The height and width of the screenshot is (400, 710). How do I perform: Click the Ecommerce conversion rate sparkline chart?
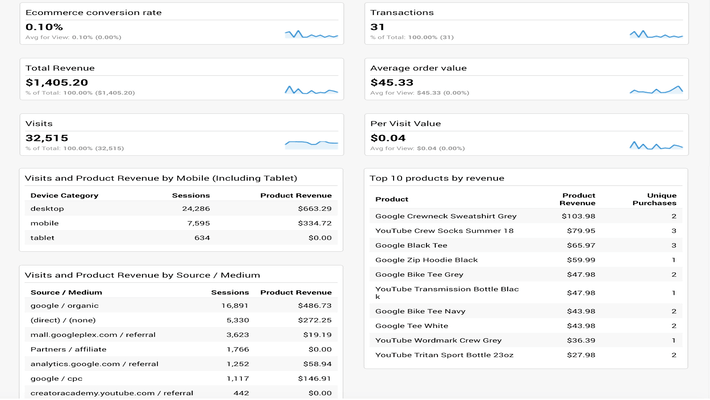(x=311, y=35)
